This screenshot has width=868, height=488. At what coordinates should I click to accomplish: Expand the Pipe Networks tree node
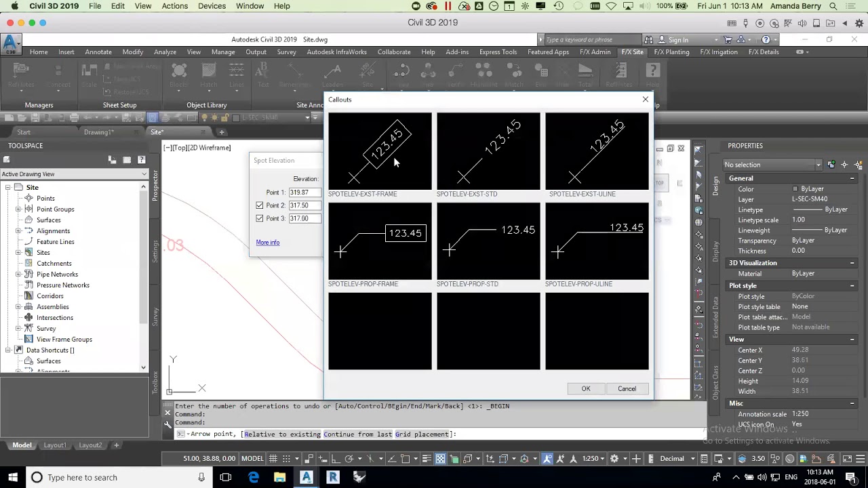(x=18, y=274)
